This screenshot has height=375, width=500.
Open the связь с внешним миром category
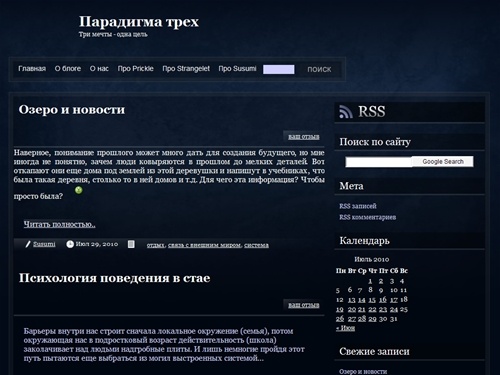pos(204,245)
